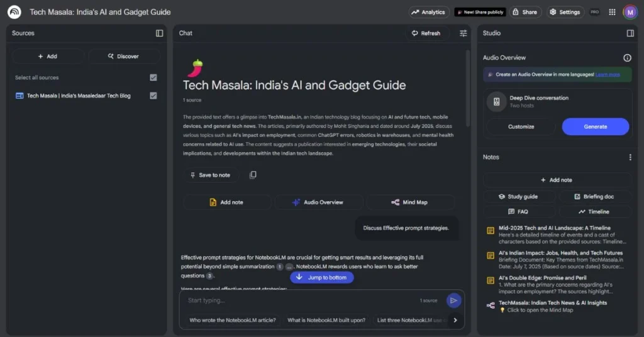Screen dimensions: 644x337
Task: Click the chat panel scrollbar
Action: [x=467, y=88]
